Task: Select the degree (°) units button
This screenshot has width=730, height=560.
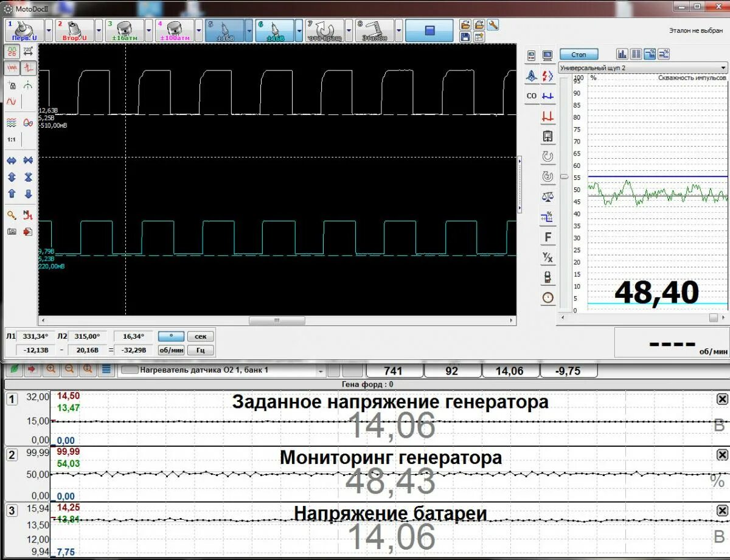Action: 171,336
